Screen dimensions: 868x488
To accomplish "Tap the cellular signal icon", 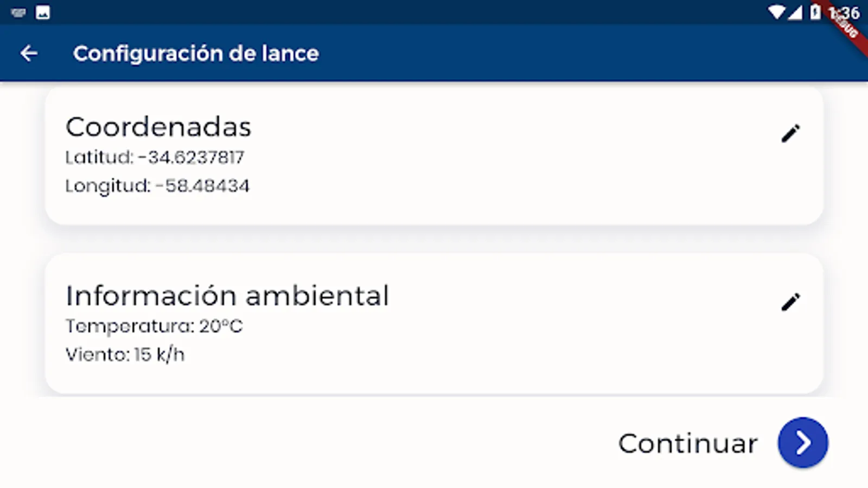I will [x=795, y=12].
